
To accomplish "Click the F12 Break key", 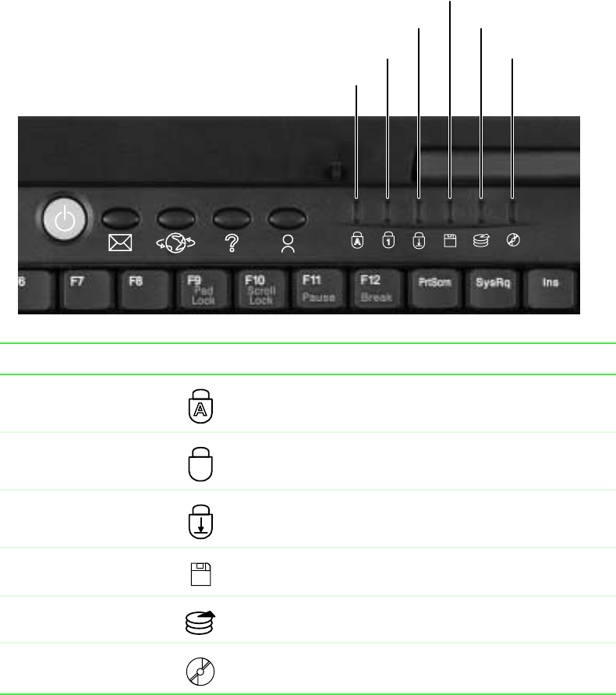I will click(377, 289).
